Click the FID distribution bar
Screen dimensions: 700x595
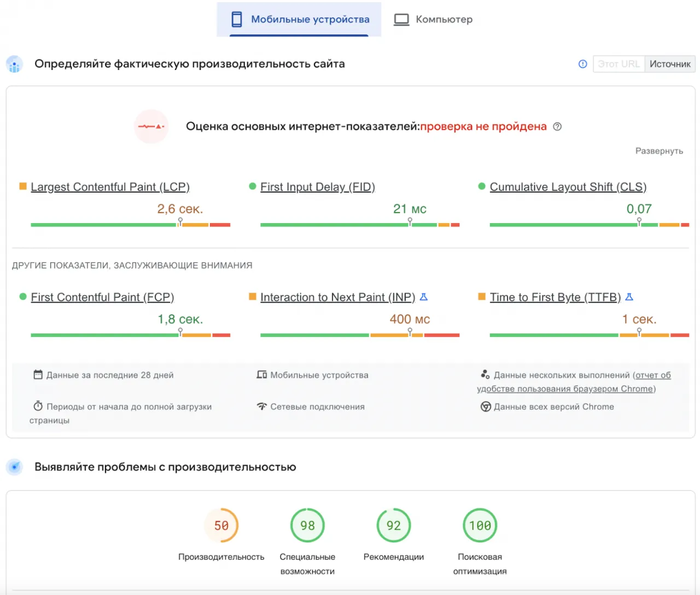pos(360,225)
